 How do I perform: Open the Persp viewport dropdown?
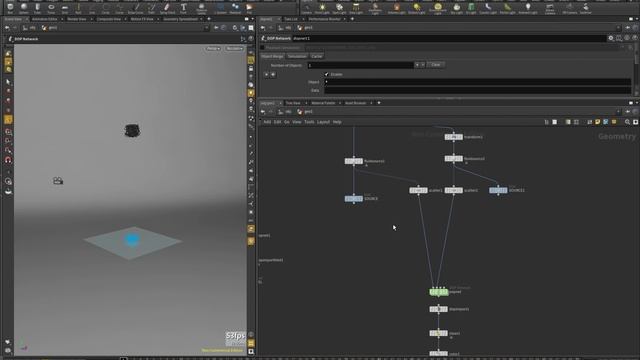(213, 49)
